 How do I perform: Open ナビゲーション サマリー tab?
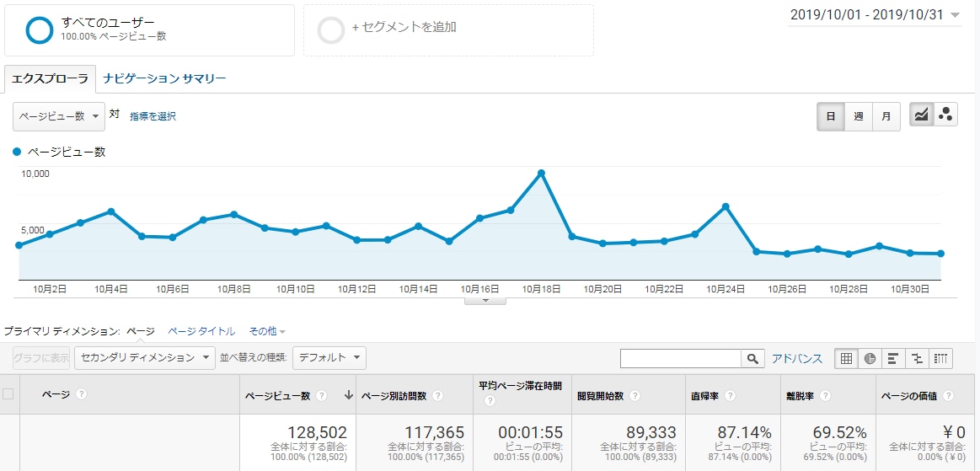click(x=165, y=78)
